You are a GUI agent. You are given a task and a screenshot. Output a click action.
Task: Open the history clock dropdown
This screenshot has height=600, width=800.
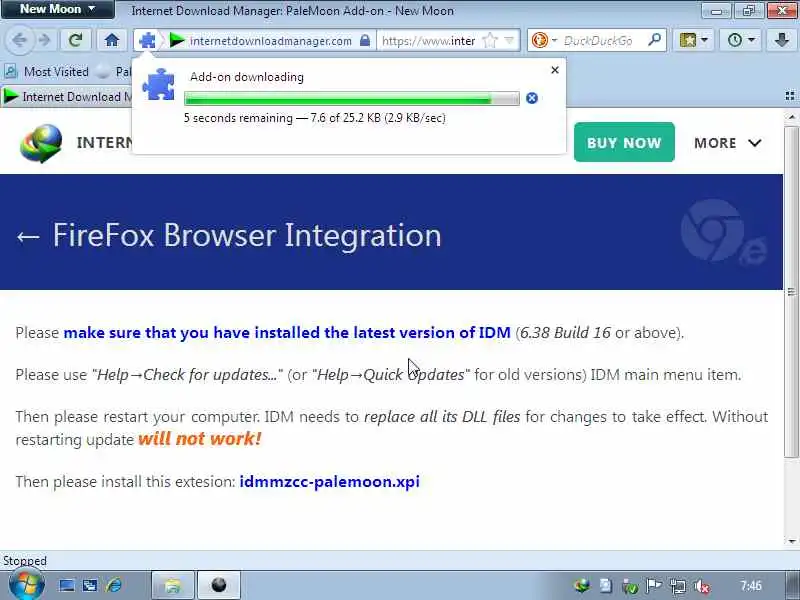point(740,40)
